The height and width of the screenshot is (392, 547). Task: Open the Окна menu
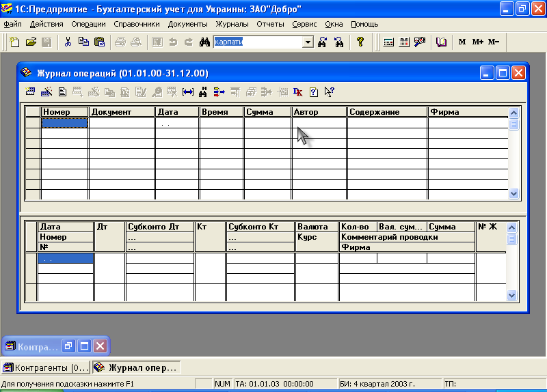pos(334,24)
